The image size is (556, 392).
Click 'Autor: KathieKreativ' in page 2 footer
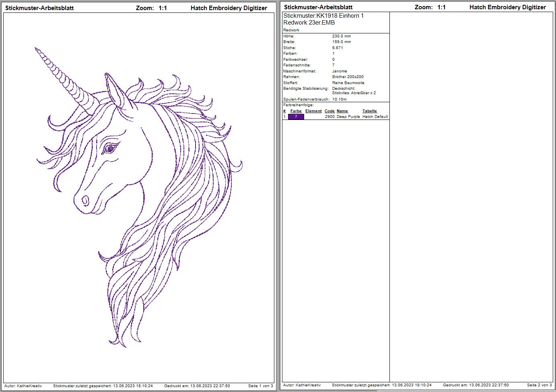[x=302, y=385]
